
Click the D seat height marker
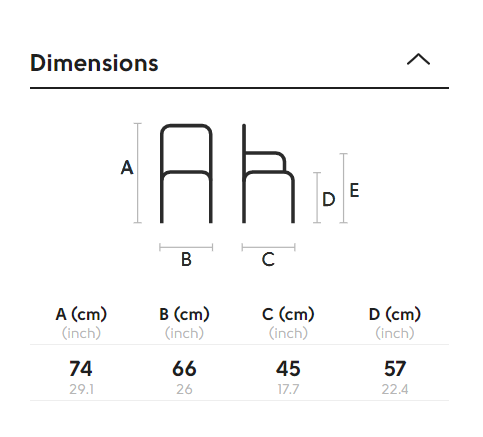328,199
